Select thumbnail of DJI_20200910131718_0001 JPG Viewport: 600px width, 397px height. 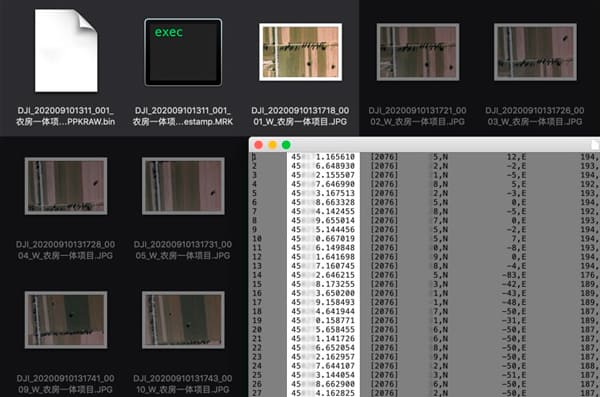click(x=300, y=52)
